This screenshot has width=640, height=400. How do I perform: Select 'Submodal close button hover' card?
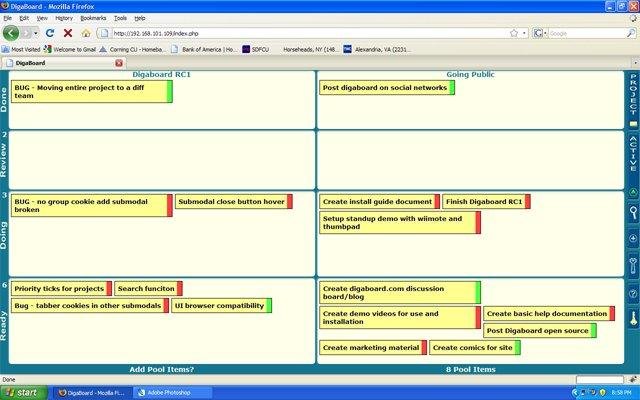tap(234, 202)
